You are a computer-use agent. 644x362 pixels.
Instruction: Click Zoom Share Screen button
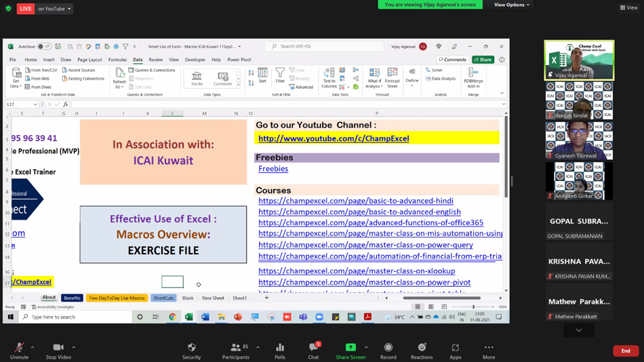point(350,351)
